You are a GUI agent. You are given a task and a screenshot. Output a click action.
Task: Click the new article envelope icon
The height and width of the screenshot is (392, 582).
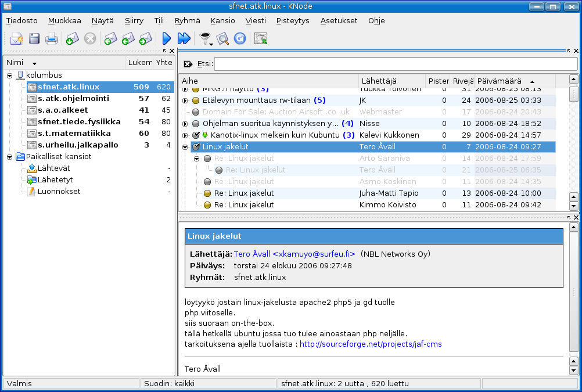pyautogui.click(x=16, y=39)
